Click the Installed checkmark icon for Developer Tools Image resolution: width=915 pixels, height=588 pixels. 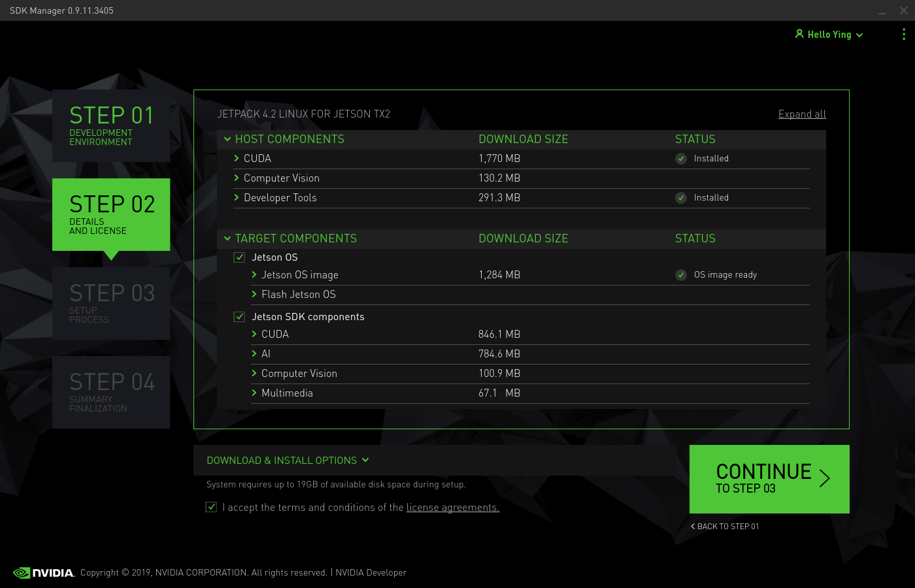click(681, 198)
